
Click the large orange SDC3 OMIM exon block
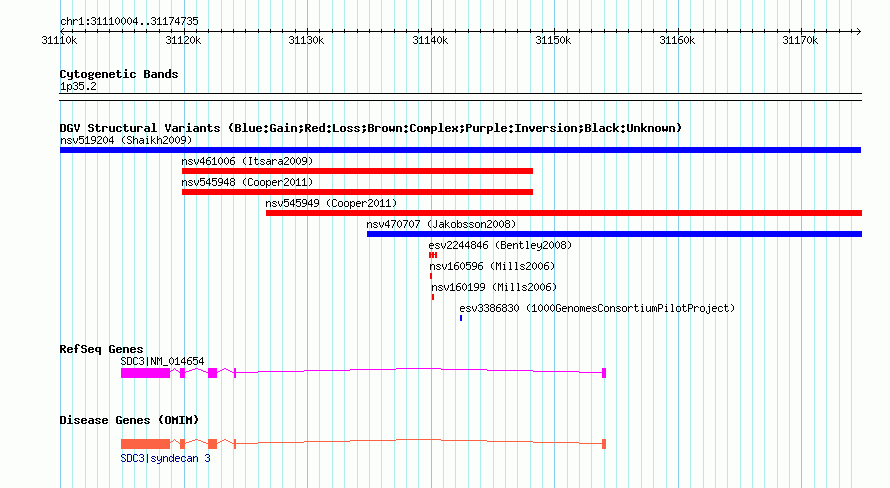click(x=145, y=444)
